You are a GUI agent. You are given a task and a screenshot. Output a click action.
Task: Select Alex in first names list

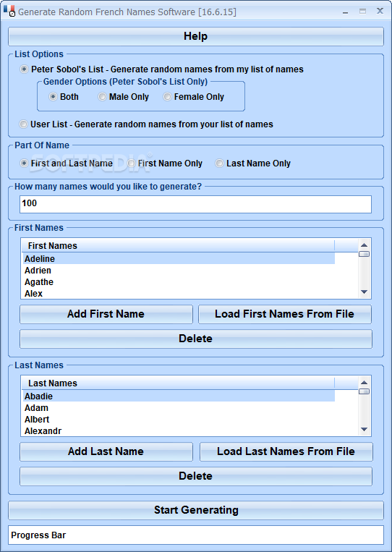pyautogui.click(x=178, y=293)
